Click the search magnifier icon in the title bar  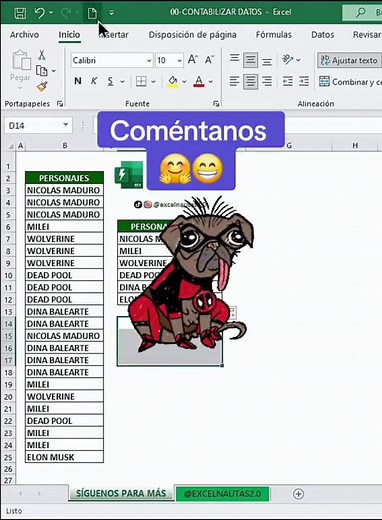[x=360, y=12]
